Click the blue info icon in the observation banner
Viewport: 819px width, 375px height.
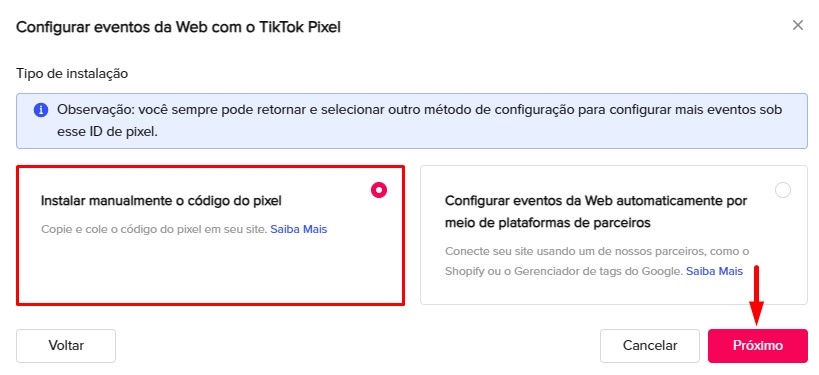coord(41,110)
